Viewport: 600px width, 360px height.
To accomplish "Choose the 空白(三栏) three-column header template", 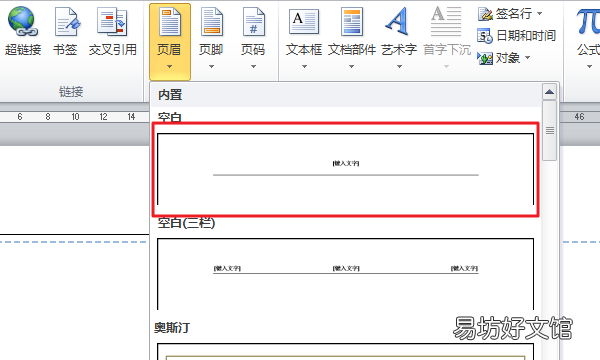I will [346, 274].
